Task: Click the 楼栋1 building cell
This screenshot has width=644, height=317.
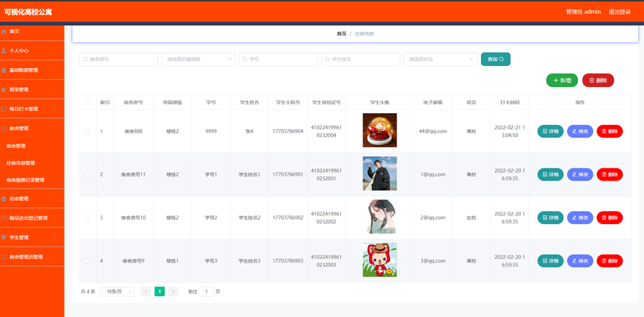Action: click(173, 260)
